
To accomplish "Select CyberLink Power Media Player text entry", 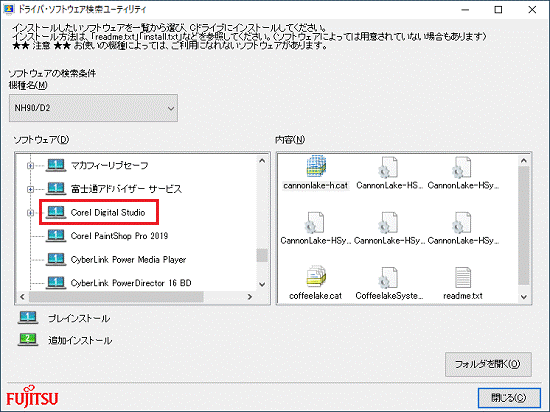I will pyautogui.click(x=128, y=259).
